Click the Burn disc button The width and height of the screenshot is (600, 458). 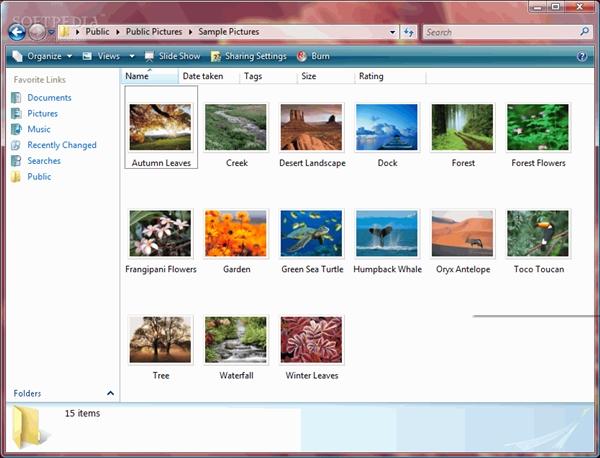tap(313, 57)
